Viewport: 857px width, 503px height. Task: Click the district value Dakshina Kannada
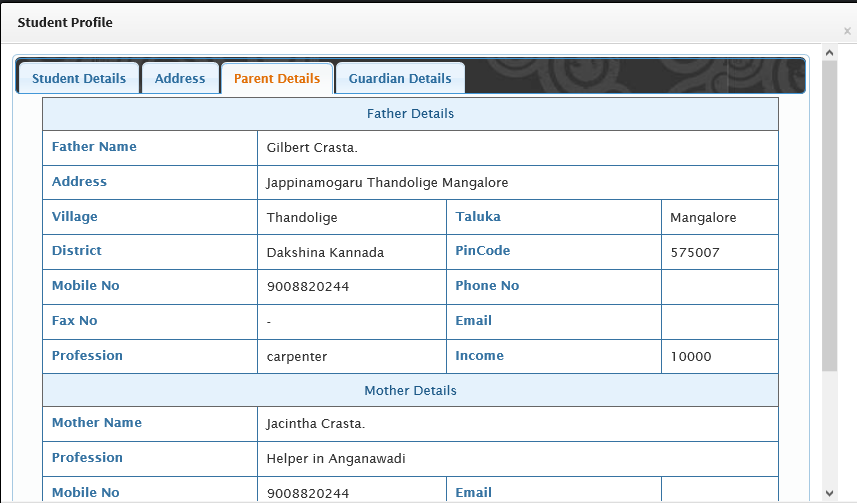pos(325,253)
